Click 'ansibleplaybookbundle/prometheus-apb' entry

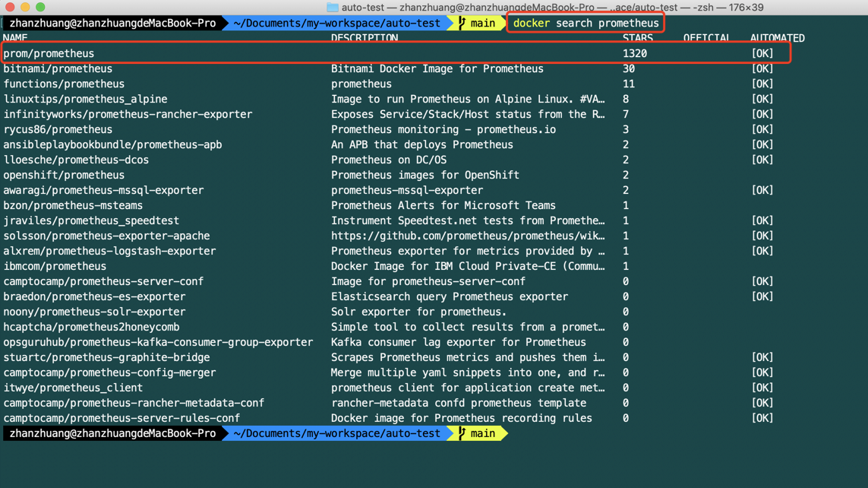pos(112,144)
